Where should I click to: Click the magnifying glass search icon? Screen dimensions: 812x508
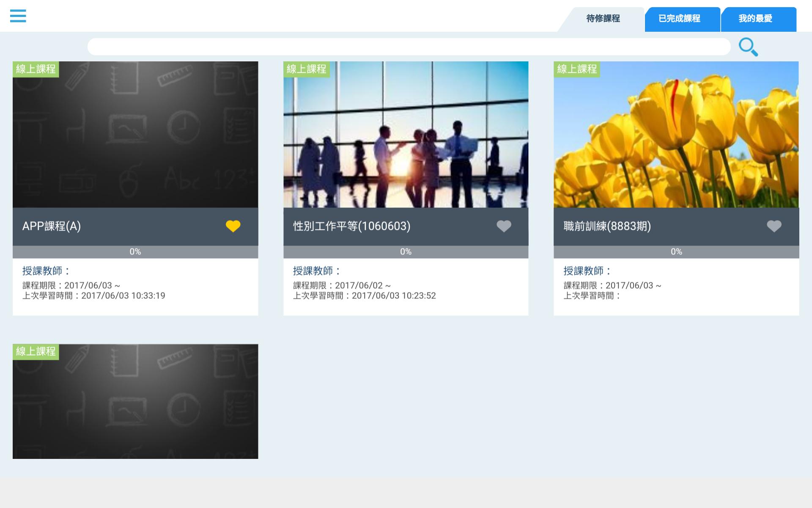(x=748, y=47)
